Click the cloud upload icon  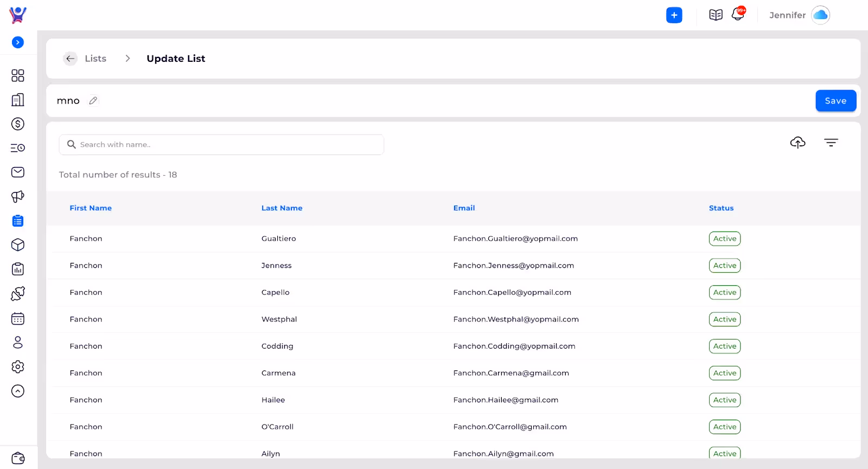click(797, 143)
